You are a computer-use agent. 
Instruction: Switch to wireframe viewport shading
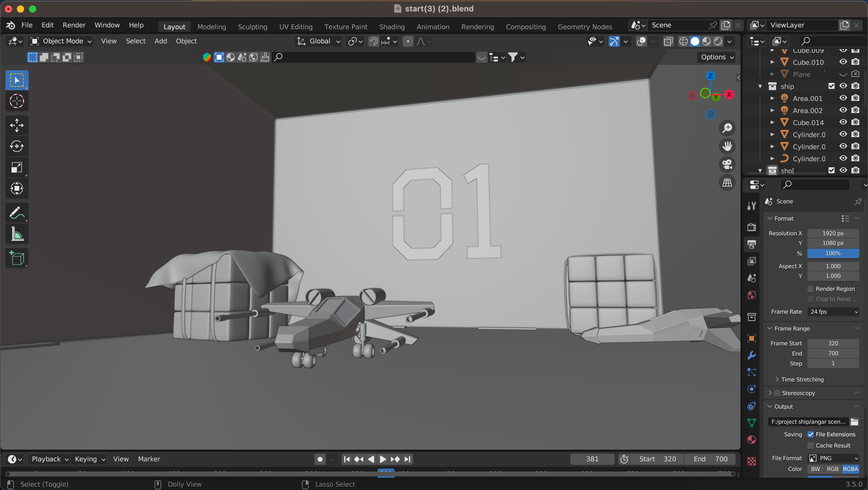683,41
